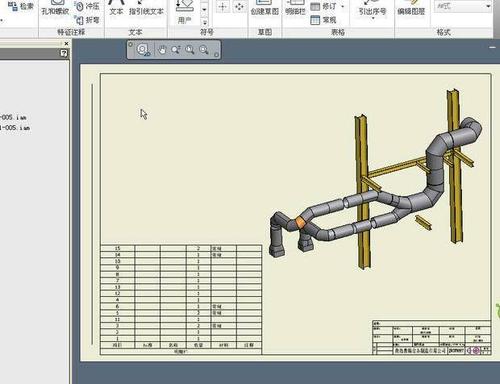Expand the full symbol gallery list

(205, 22)
